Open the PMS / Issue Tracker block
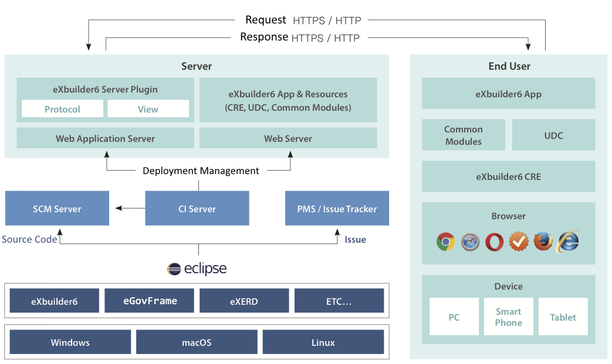612x364 pixels. 337,209
